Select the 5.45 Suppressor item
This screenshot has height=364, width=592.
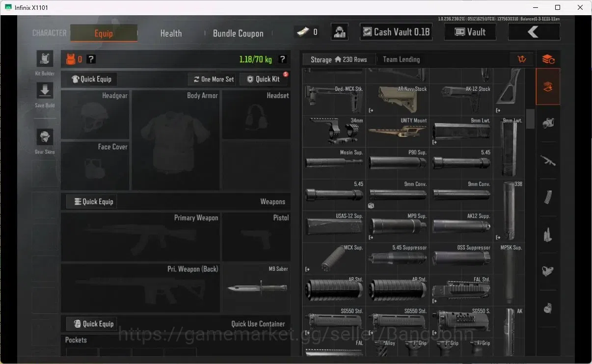coord(397,259)
